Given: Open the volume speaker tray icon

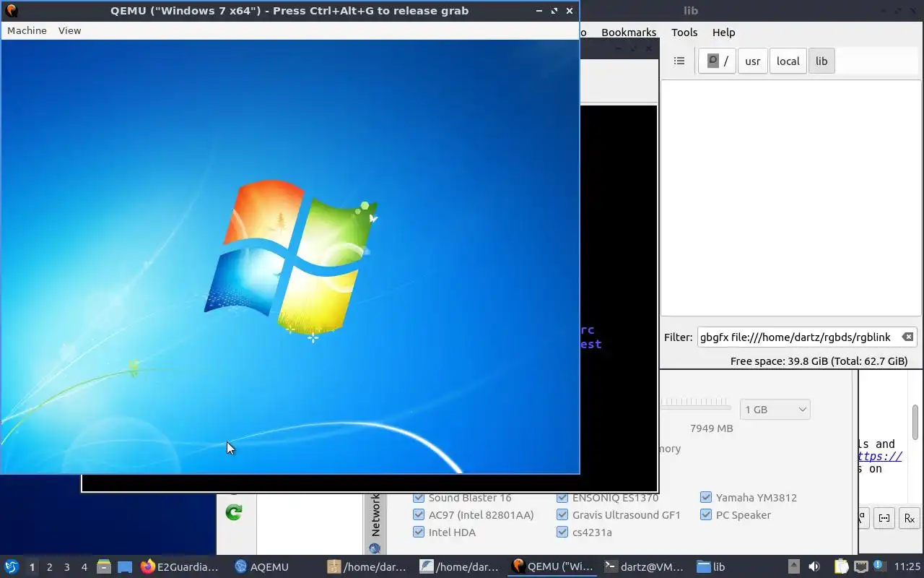Looking at the screenshot, I should [x=814, y=567].
